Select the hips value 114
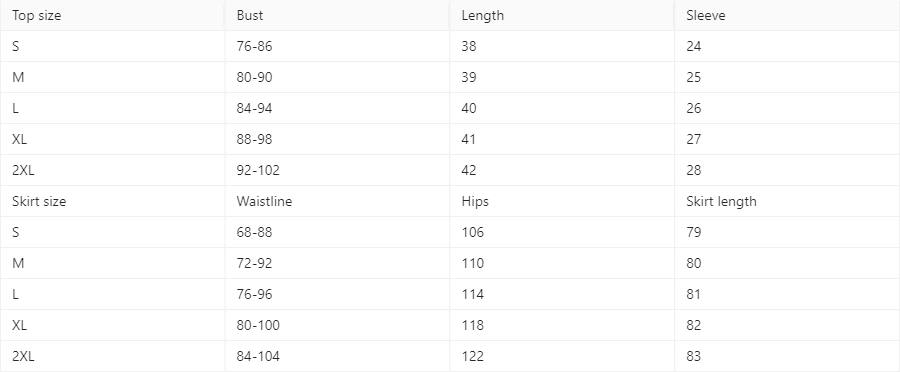The image size is (900, 372). click(562, 294)
